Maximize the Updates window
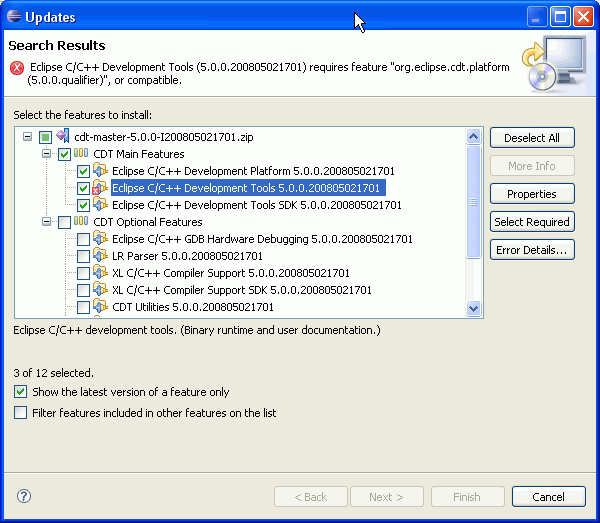Image resolution: width=600 pixels, height=523 pixels. point(560,17)
